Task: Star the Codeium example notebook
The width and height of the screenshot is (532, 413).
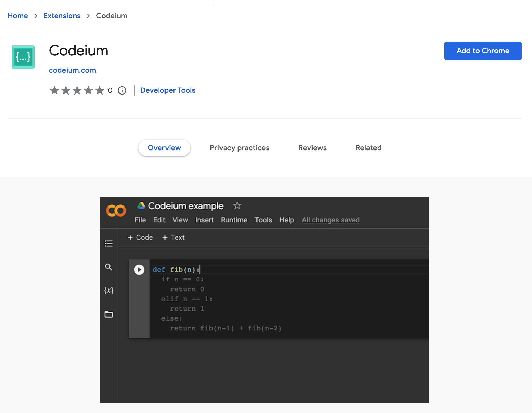Action: [x=237, y=205]
